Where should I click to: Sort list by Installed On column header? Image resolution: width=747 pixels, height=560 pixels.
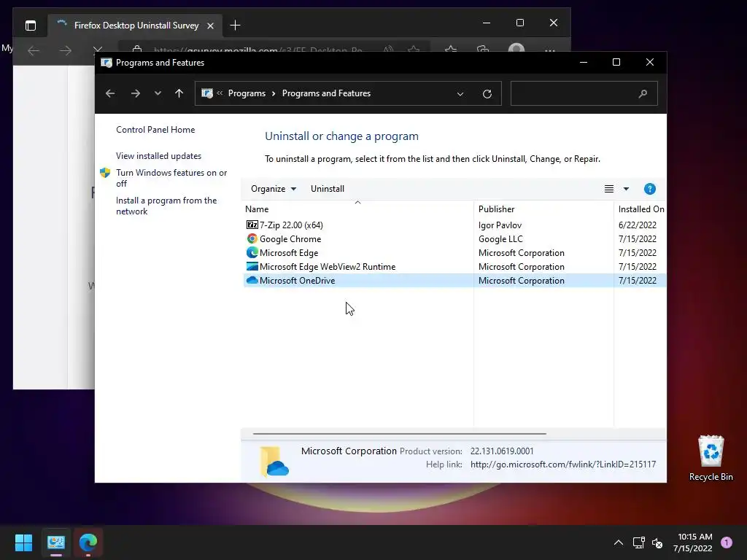pyautogui.click(x=641, y=209)
